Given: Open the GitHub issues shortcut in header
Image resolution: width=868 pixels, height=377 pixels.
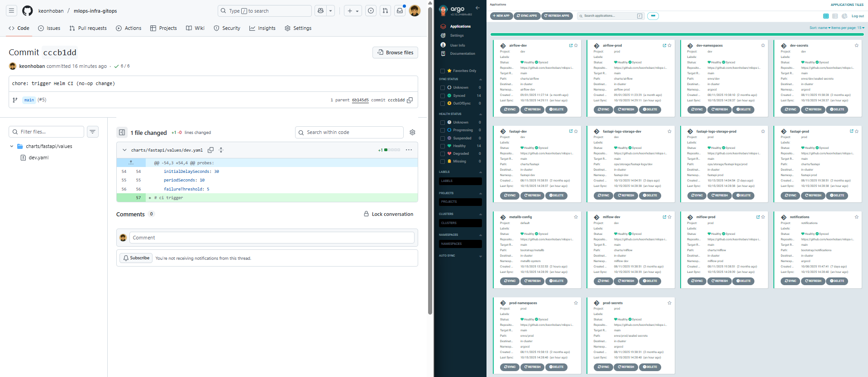Looking at the screenshot, I should click(x=371, y=10).
